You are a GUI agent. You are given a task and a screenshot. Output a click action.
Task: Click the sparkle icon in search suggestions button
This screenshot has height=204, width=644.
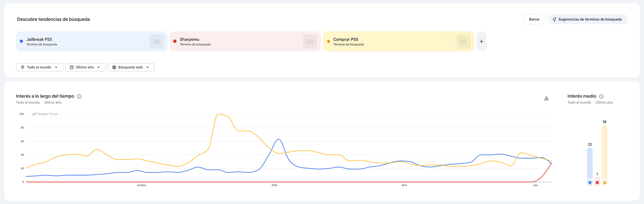tap(554, 19)
